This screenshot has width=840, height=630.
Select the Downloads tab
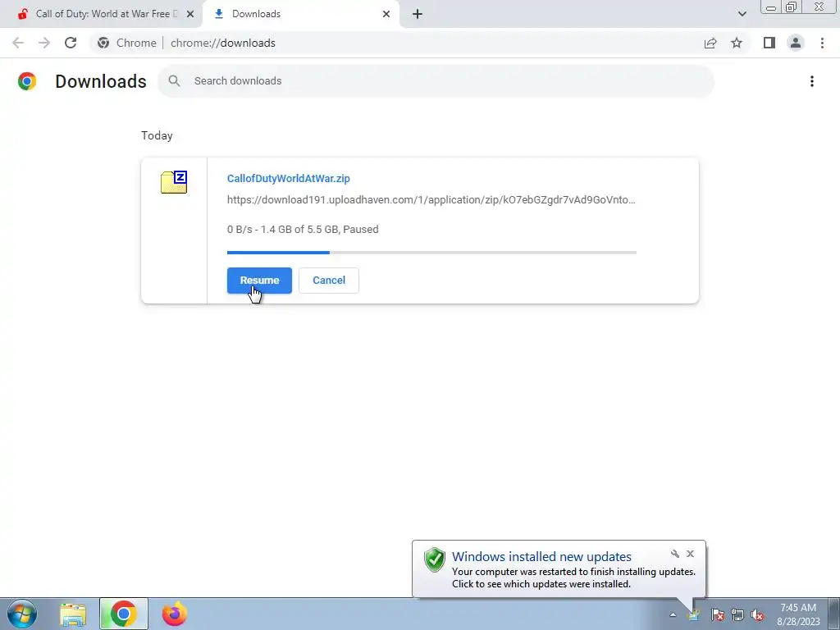(x=302, y=14)
